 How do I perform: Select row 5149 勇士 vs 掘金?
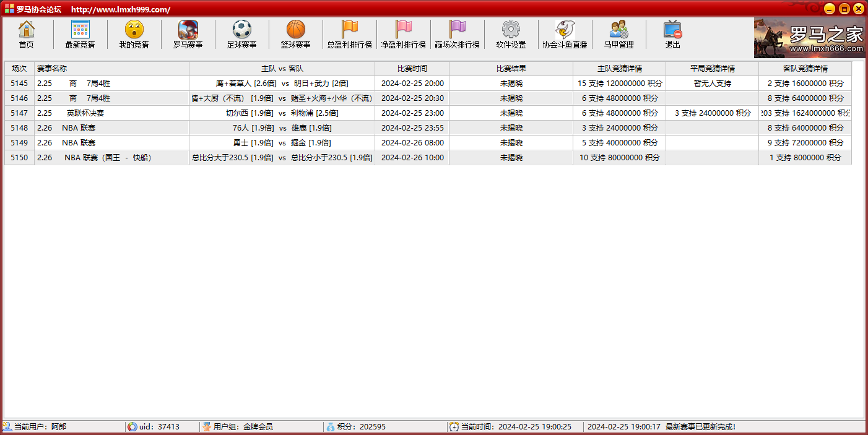click(282, 143)
